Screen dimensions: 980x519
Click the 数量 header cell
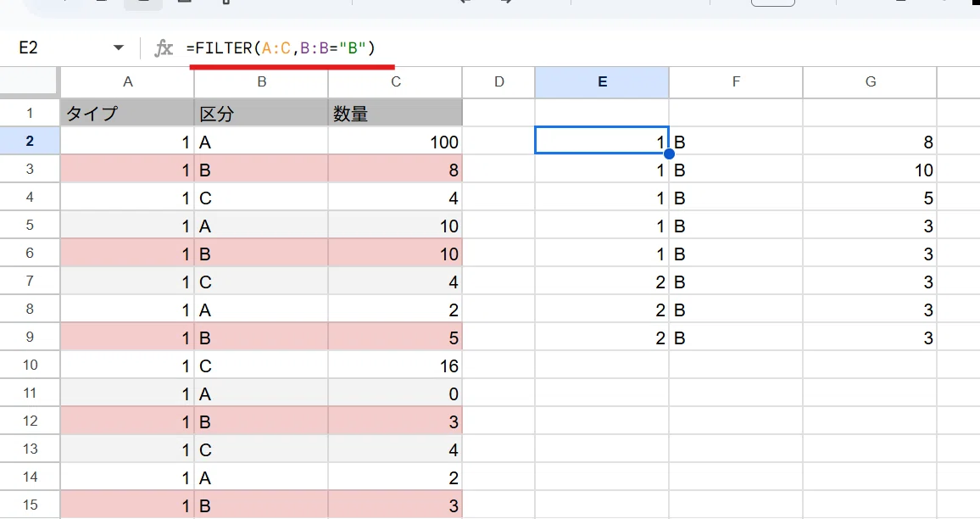click(x=396, y=113)
